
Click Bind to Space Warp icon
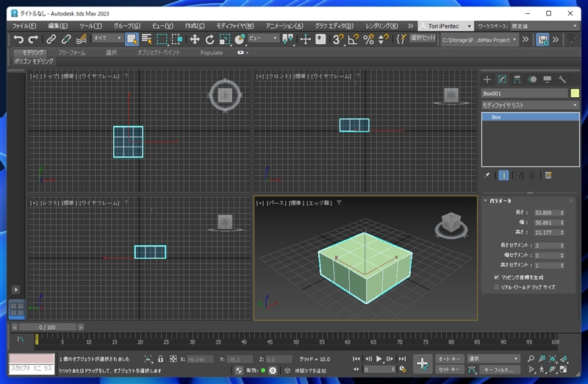81,39
